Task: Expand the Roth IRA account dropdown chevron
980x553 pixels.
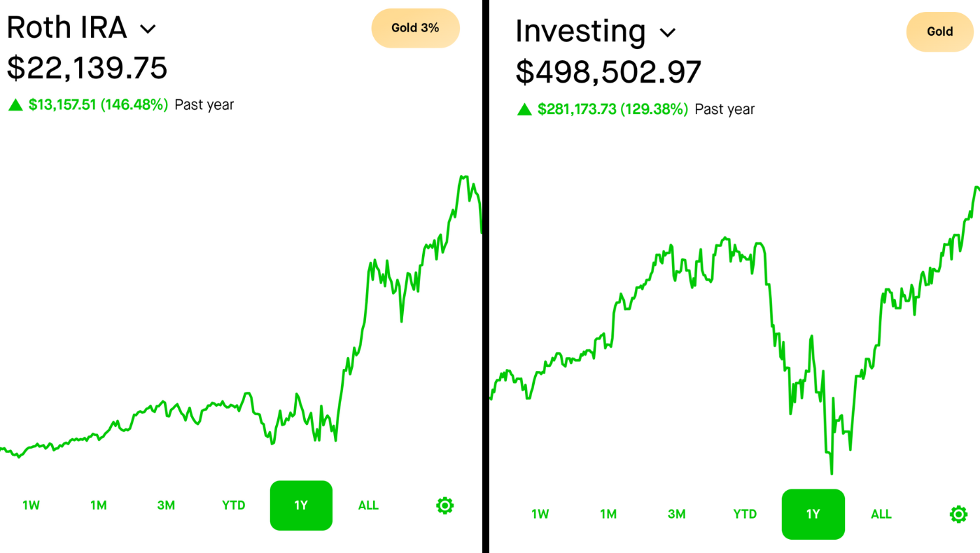Action: 148,29
